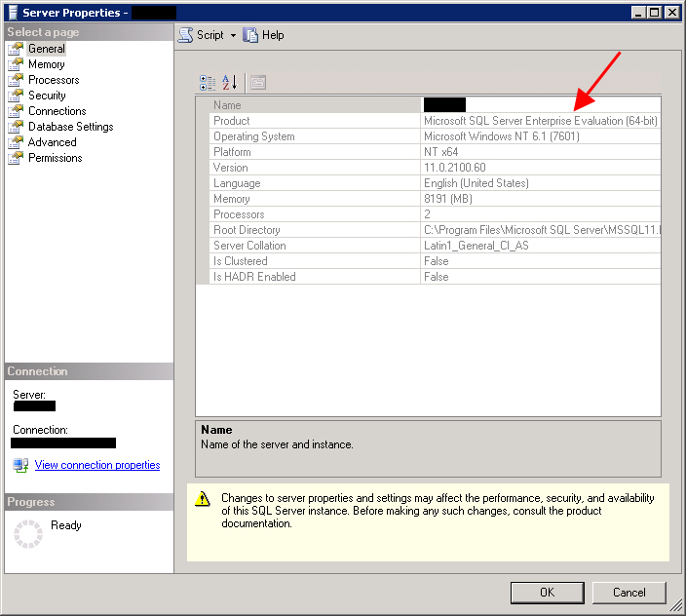Open the Advanced page label

[52, 142]
